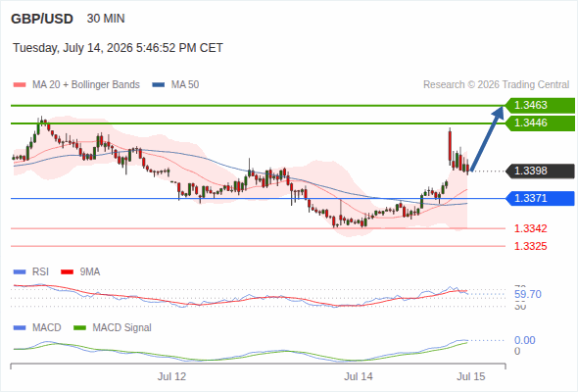This screenshot has height=392, width=578.
Task: Click the Trading Central research credit
Action: [496, 85]
